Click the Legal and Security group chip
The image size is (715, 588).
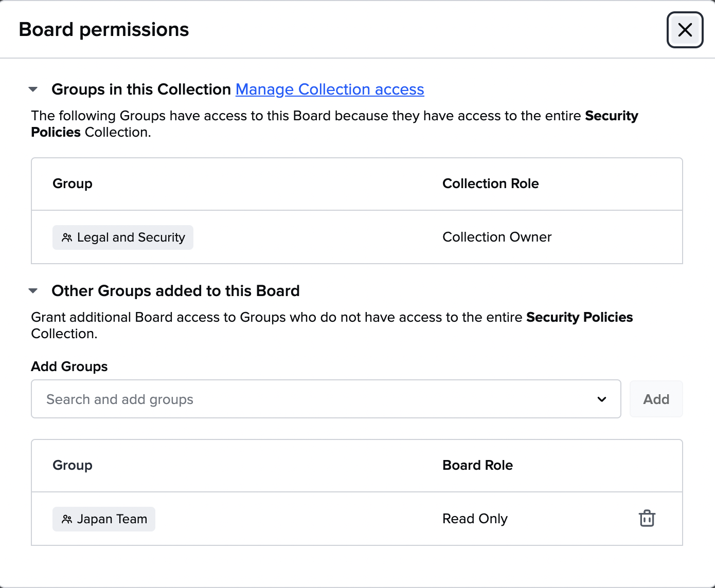123,237
